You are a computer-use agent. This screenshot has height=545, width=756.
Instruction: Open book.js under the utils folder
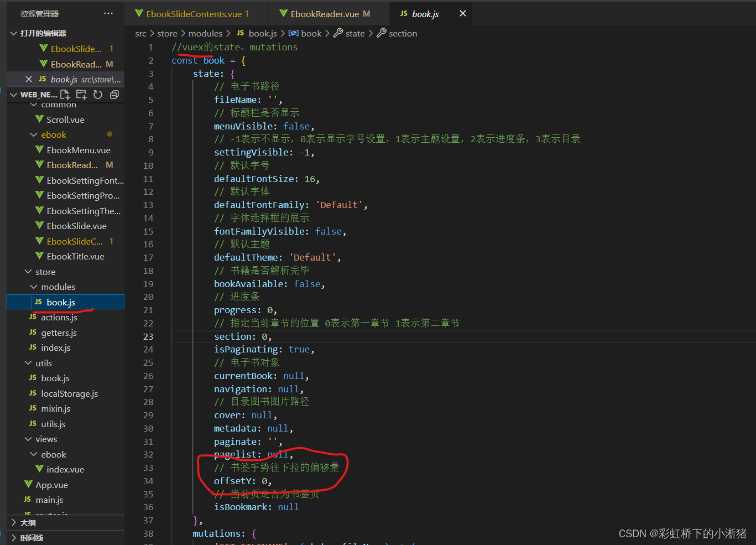tap(65, 378)
